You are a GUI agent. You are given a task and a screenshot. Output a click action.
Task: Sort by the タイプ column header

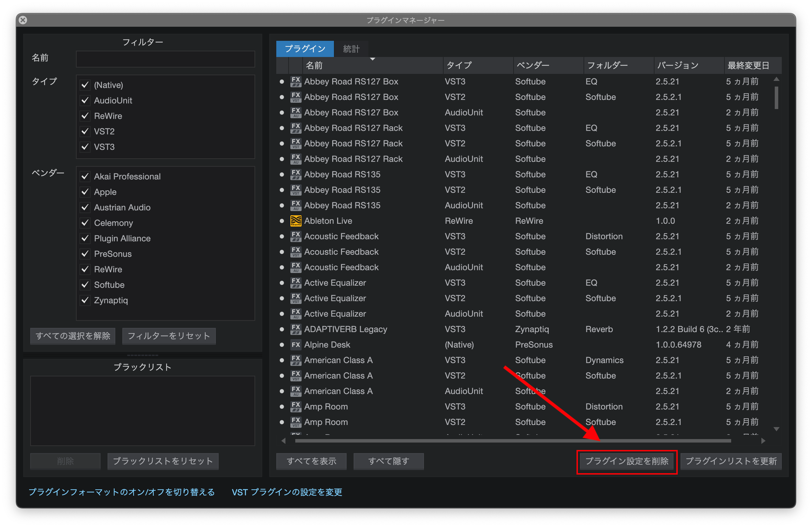pos(478,65)
